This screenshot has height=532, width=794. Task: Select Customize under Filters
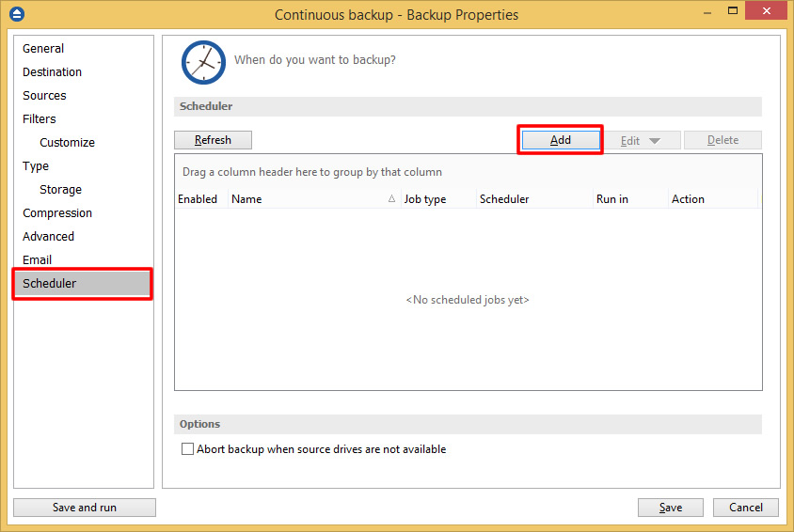pyautogui.click(x=67, y=142)
